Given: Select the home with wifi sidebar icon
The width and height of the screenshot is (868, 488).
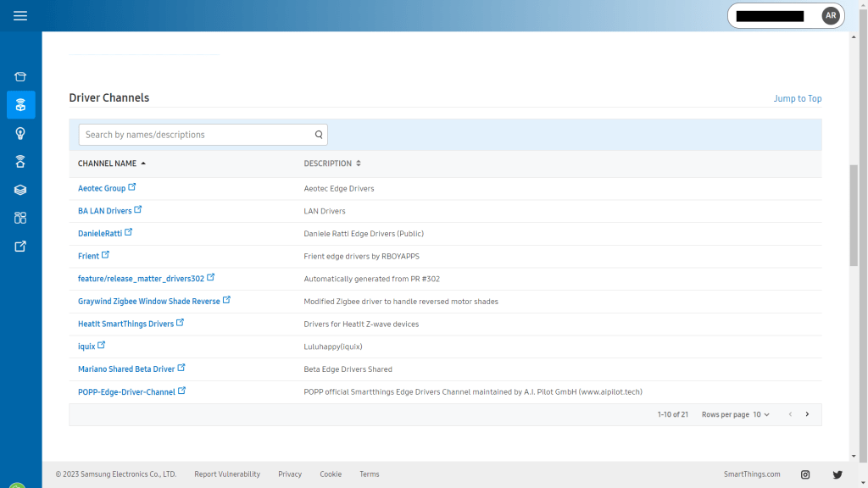Looking at the screenshot, I should 20,162.
